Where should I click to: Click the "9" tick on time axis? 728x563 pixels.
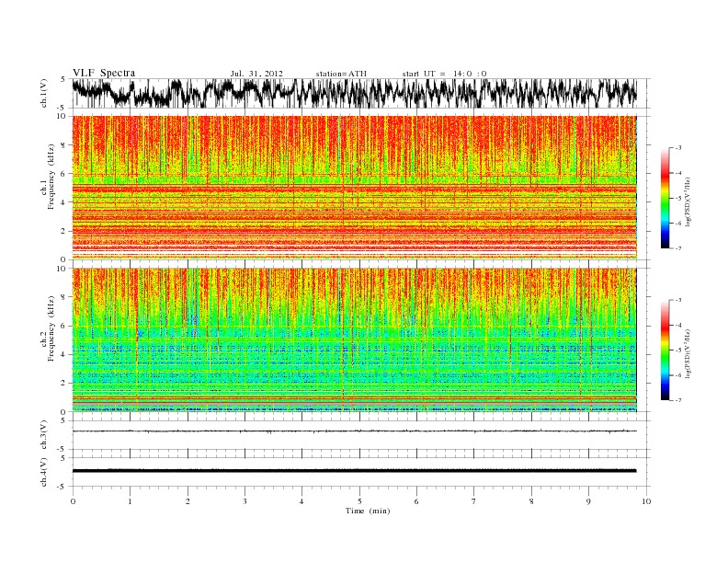[588, 501]
